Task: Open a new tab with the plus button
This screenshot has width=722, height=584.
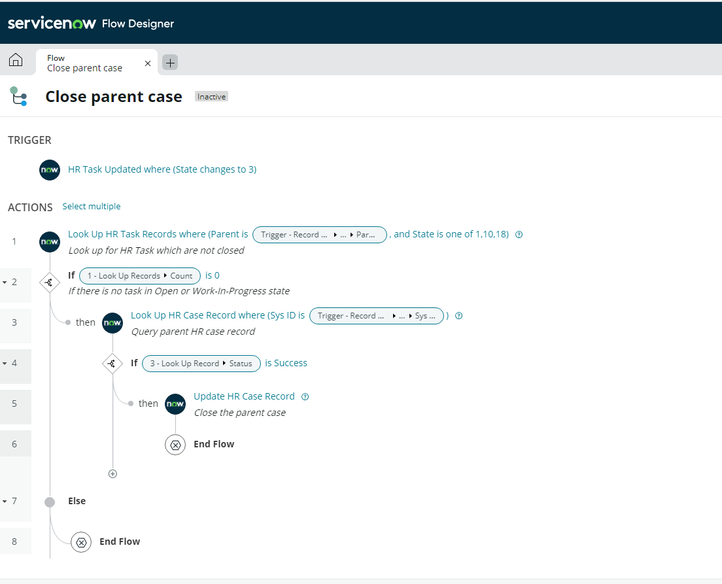Action: click(x=170, y=63)
